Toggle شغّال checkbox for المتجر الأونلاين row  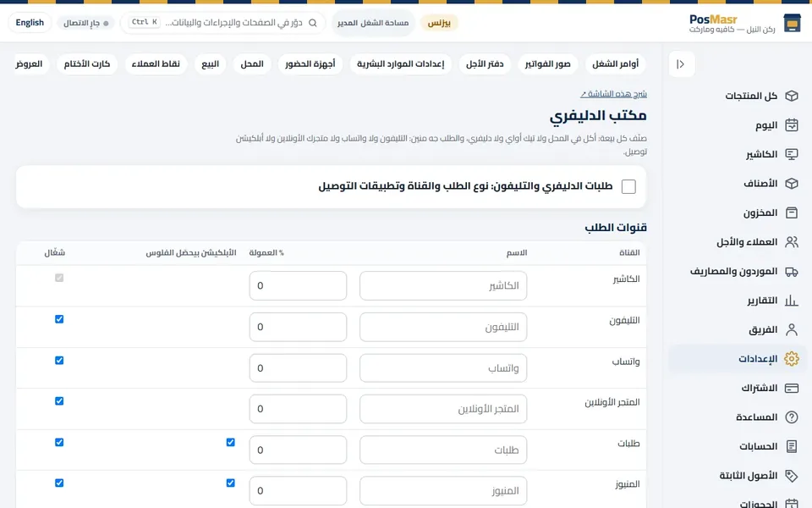[x=59, y=401]
